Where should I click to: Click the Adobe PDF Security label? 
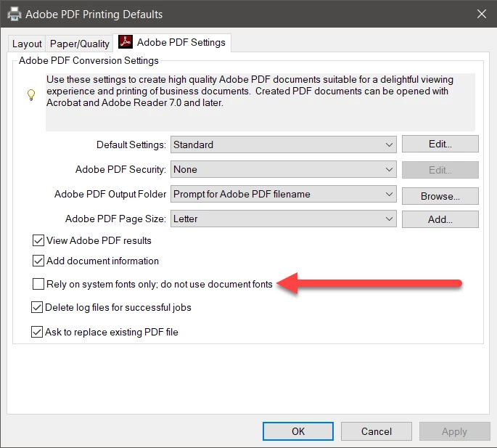(120, 169)
